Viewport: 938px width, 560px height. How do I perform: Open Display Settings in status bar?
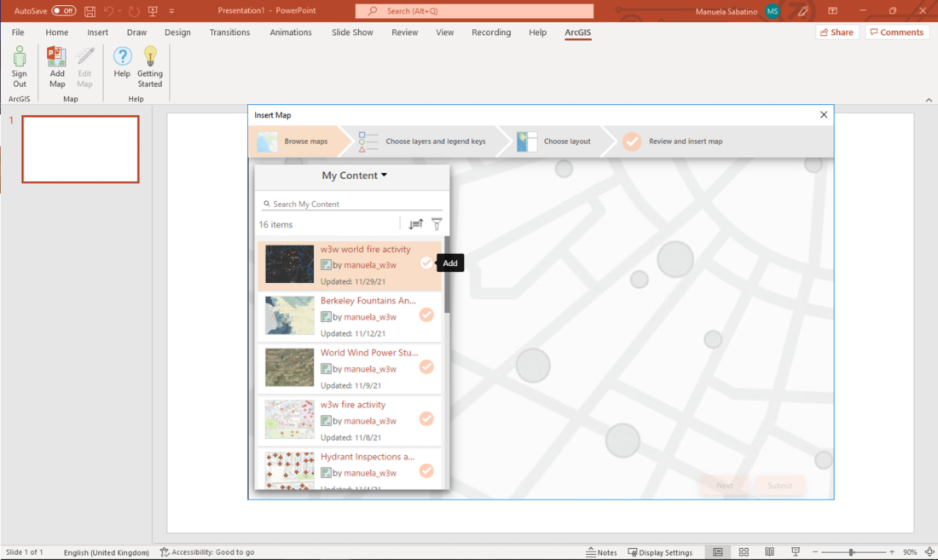[660, 551]
